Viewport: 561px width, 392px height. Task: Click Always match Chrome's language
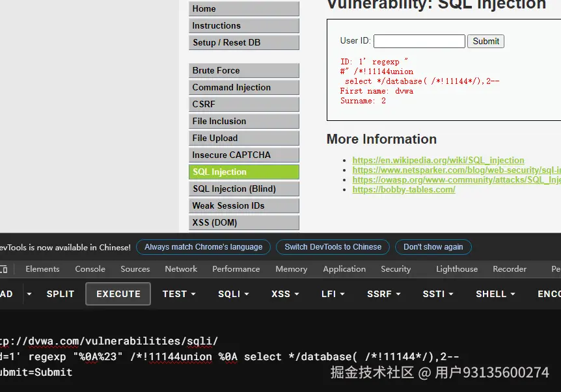203,247
